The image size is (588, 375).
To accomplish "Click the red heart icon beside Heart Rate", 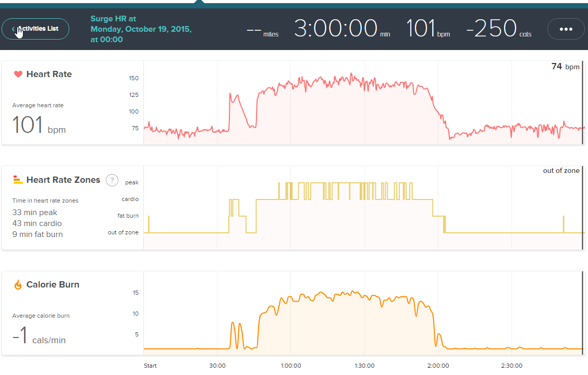I will [18, 74].
